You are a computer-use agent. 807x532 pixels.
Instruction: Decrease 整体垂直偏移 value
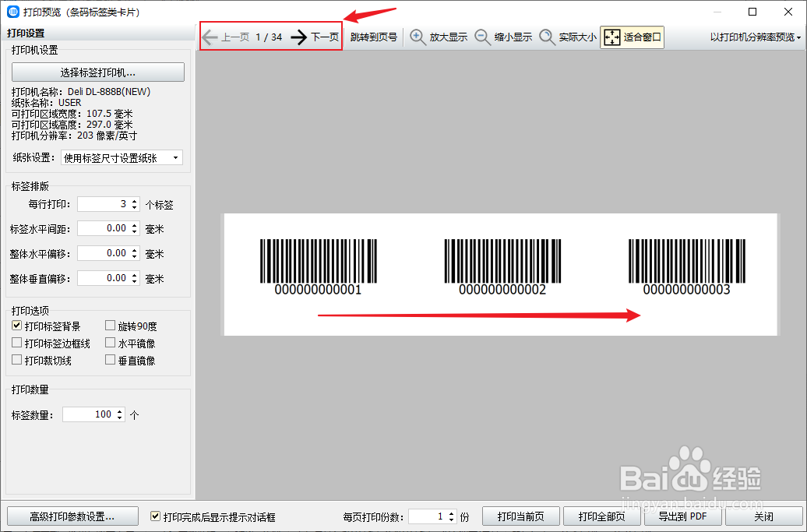tap(134, 281)
